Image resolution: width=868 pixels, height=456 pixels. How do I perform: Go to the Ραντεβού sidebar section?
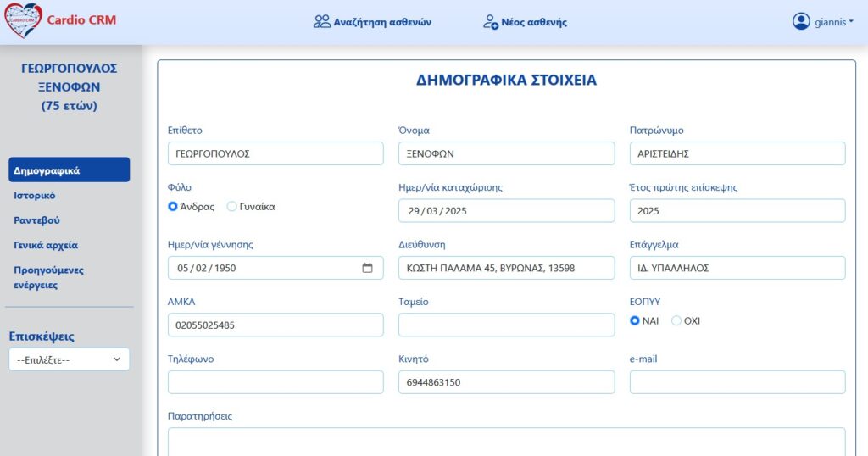(36, 220)
